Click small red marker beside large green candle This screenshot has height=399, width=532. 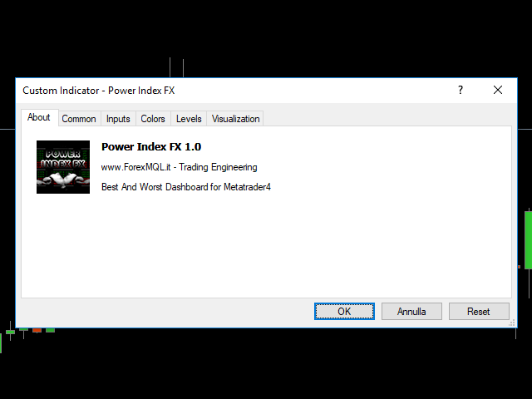[519, 267]
